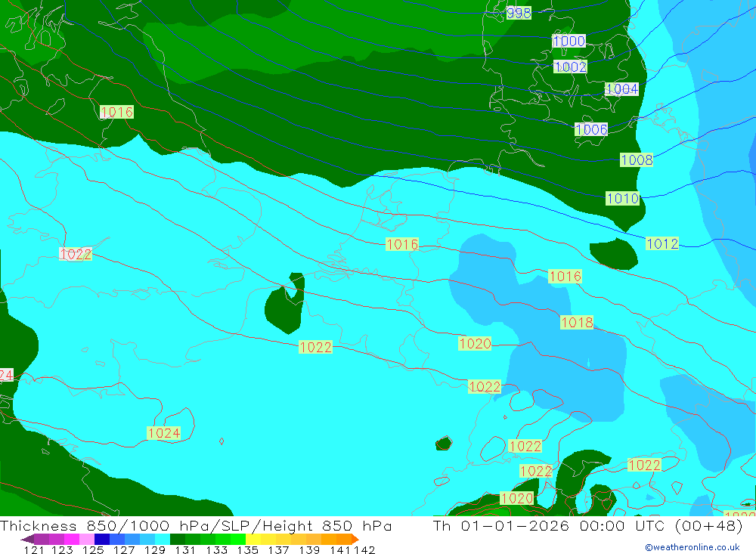Click legend value 121

click(x=34, y=549)
